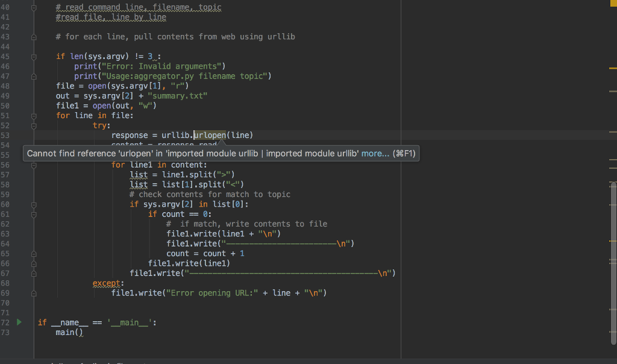Collapse the comment block at line 40
The width and height of the screenshot is (617, 364).
tap(34, 7)
